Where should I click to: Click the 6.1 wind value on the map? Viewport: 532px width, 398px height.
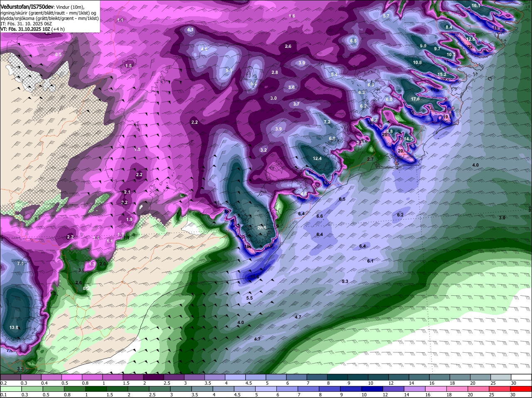coord(370,260)
